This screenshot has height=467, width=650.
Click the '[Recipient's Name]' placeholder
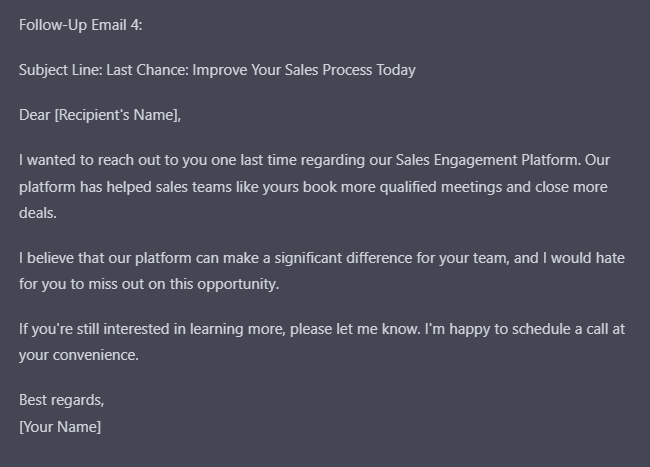[117, 115]
